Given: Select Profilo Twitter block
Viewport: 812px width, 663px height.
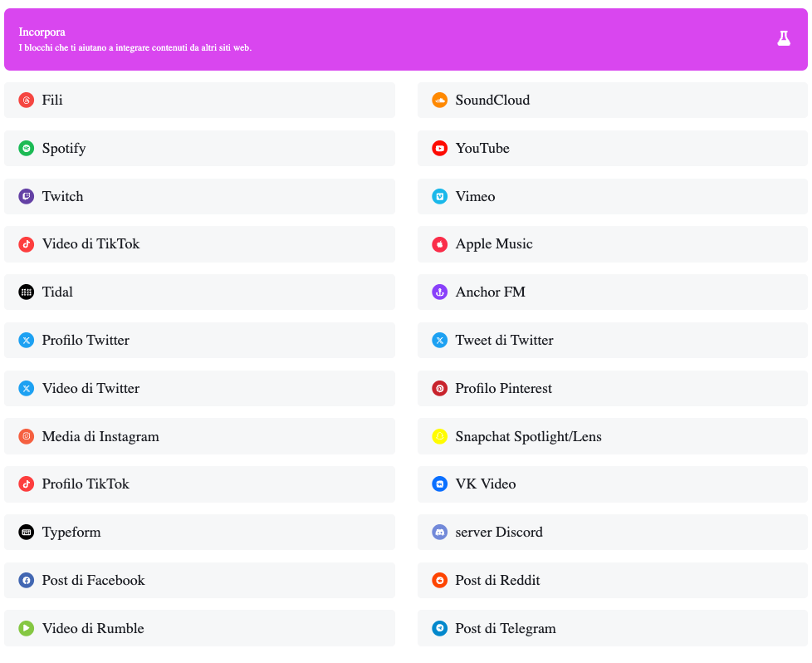Looking at the screenshot, I should [199, 341].
